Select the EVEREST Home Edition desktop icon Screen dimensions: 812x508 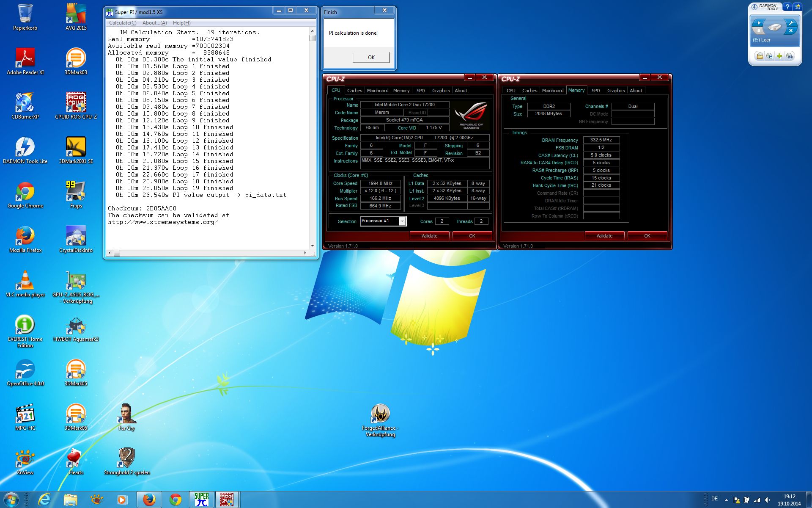[x=25, y=331]
